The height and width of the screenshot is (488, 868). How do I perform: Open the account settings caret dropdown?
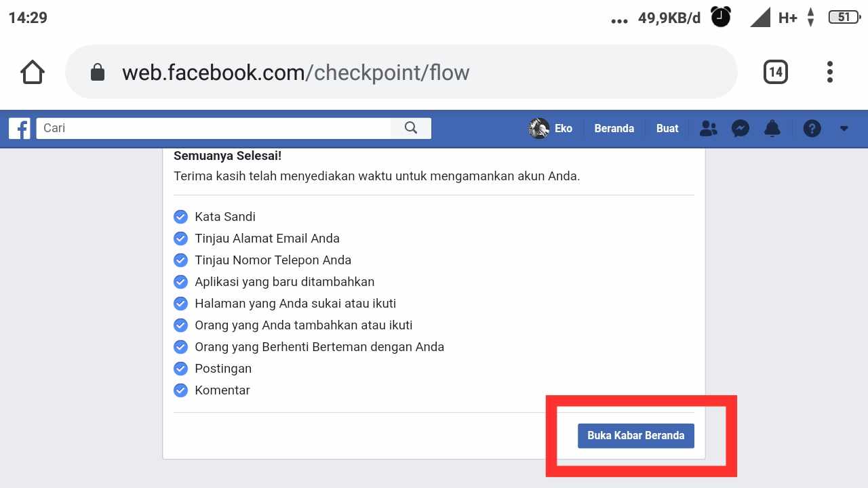844,128
